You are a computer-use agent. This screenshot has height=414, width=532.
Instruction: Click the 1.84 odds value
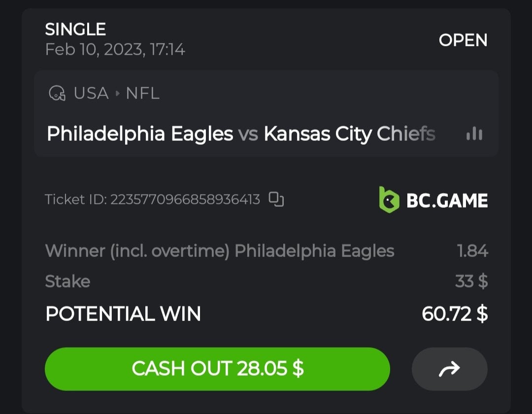pyautogui.click(x=472, y=251)
